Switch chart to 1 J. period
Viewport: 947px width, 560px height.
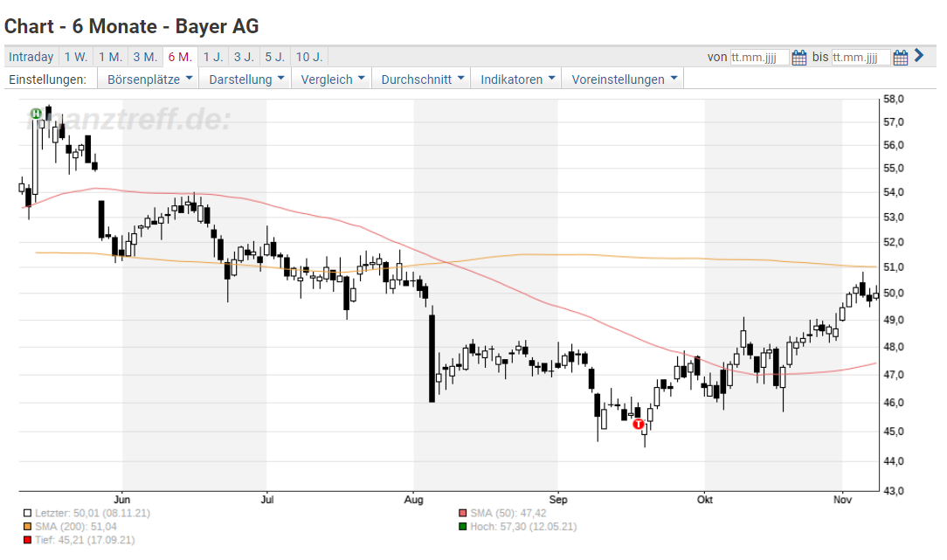[213, 57]
